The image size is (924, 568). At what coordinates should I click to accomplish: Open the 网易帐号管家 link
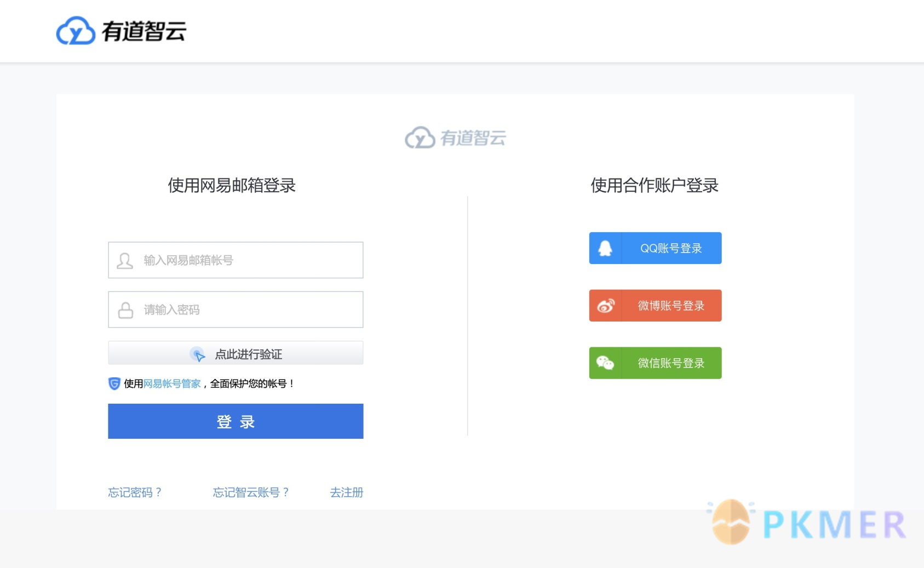pyautogui.click(x=172, y=383)
